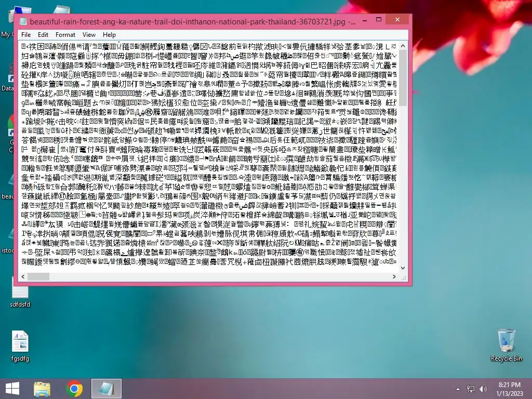Screen dimensions: 532x399
Task: Click the horizontal scrollbar thumb
Action: pos(38,276)
